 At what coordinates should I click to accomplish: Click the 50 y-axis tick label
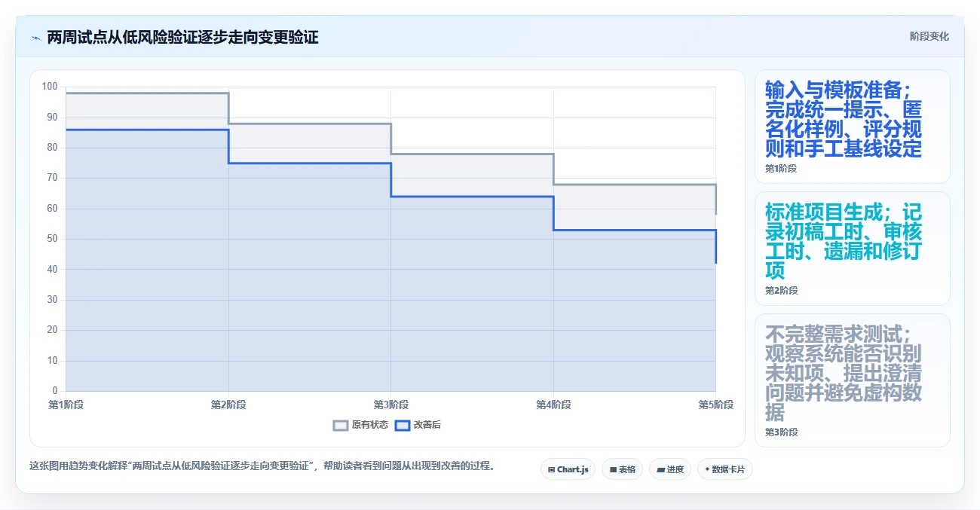52,239
